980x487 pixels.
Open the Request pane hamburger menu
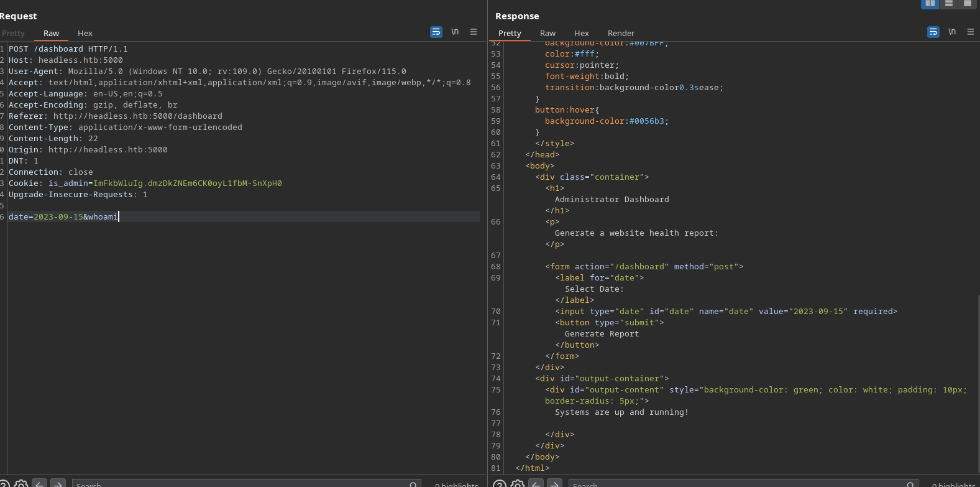point(474,32)
